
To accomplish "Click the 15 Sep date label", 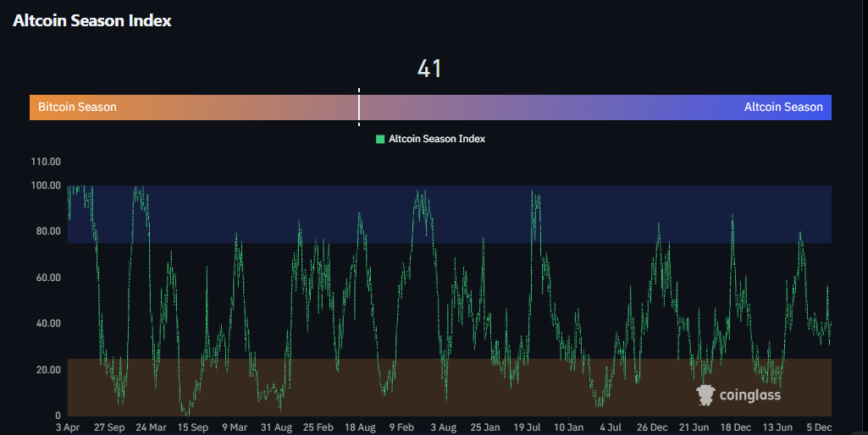I will 192,427.
